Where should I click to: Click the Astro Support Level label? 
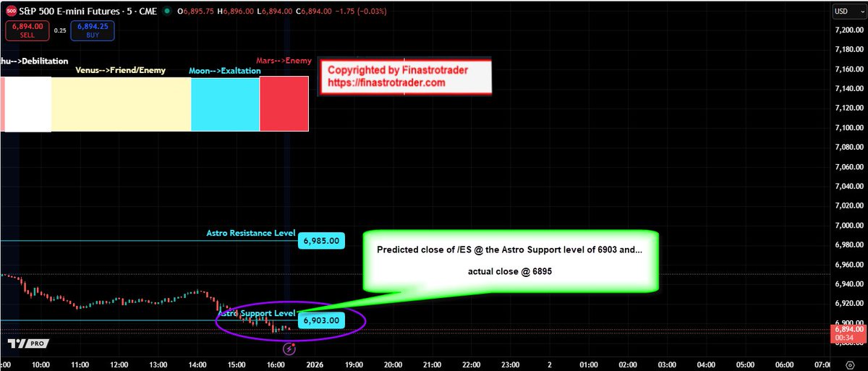tap(257, 313)
